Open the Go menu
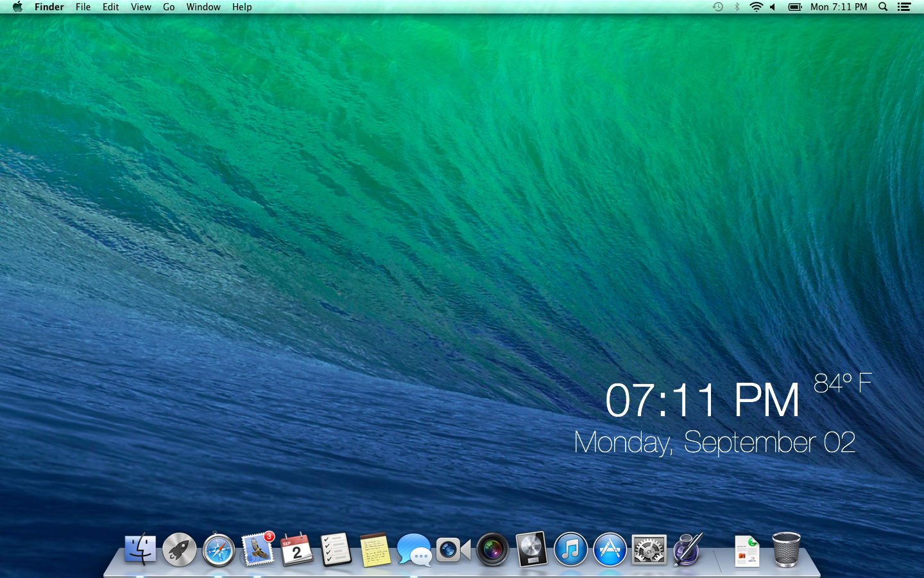Image resolution: width=924 pixels, height=578 pixels. (169, 7)
